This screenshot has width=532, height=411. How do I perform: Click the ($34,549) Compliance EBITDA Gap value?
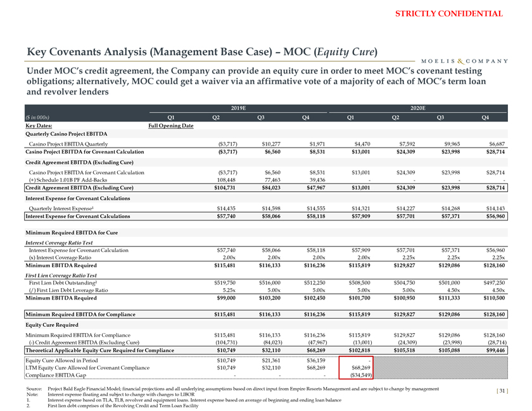pyautogui.click(x=358, y=370)
